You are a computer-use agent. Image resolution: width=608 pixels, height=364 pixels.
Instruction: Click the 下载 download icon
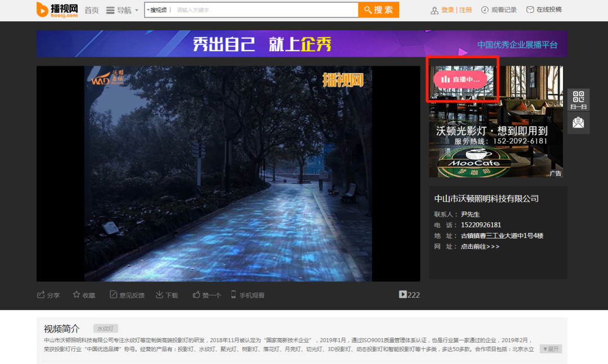[x=159, y=295]
